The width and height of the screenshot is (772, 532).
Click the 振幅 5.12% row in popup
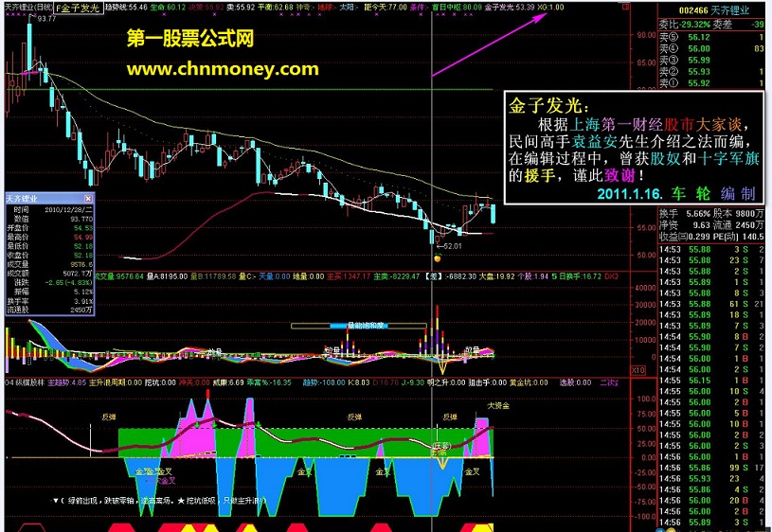[x=49, y=293]
